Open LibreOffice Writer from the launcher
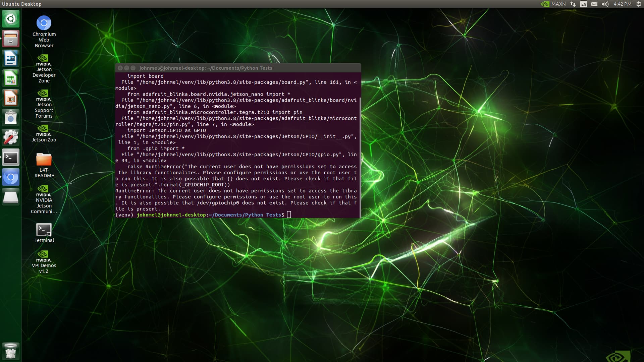The image size is (644, 362). coord(11,59)
